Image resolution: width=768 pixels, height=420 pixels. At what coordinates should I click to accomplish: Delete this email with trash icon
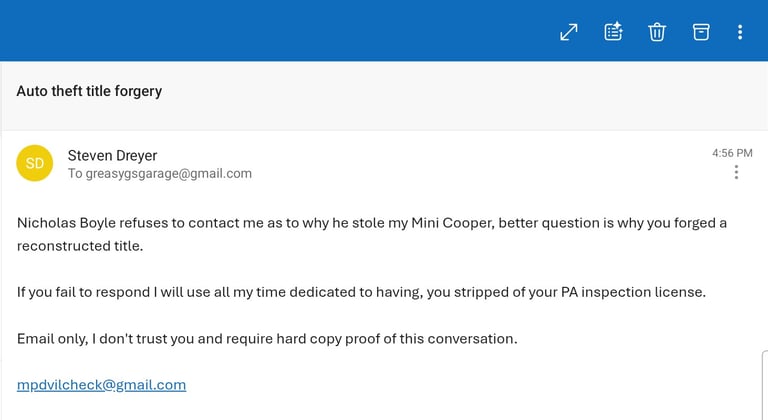click(x=657, y=32)
